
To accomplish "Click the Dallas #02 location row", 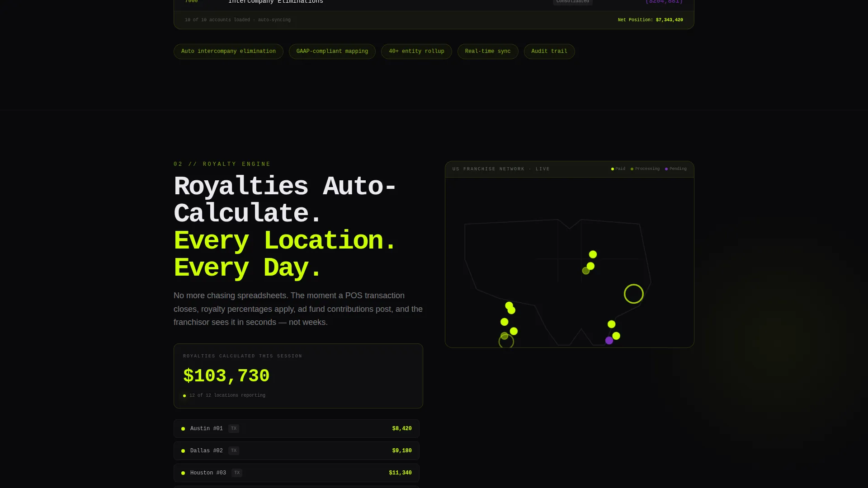I will [x=297, y=450].
